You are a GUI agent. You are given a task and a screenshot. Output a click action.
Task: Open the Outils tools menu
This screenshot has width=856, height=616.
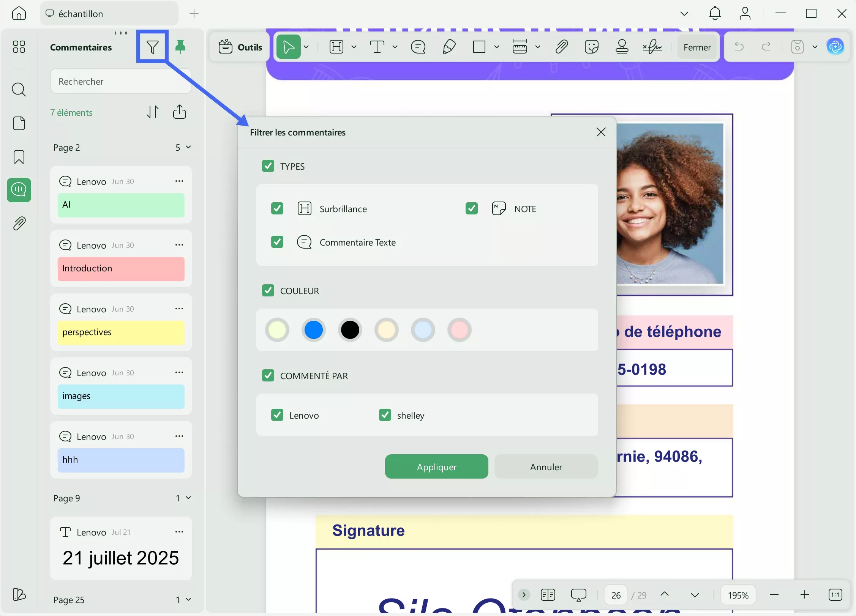click(240, 47)
